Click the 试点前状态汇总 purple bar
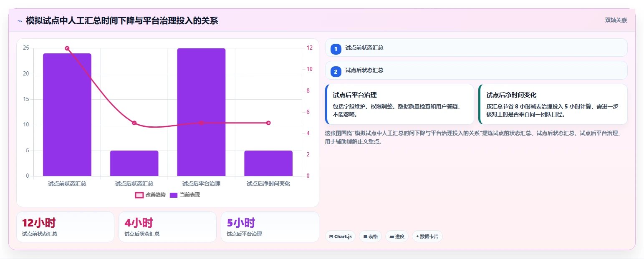644x259 pixels. tap(67, 115)
